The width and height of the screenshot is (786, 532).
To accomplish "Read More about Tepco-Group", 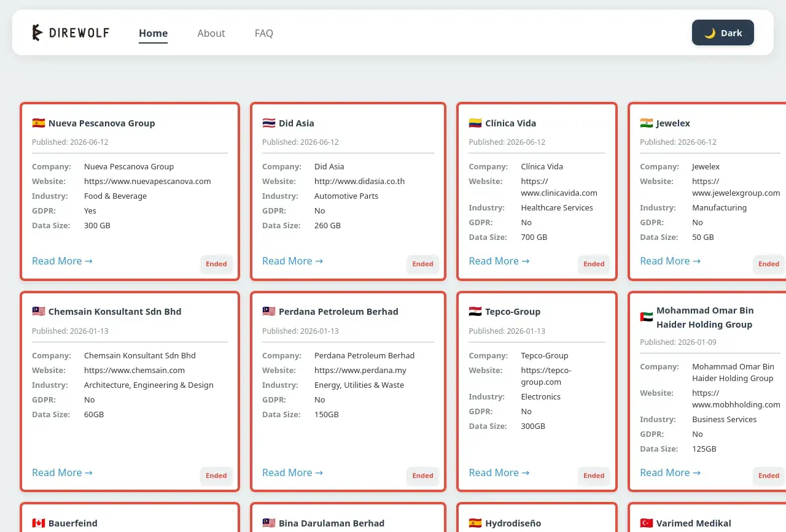I will pyautogui.click(x=499, y=472).
